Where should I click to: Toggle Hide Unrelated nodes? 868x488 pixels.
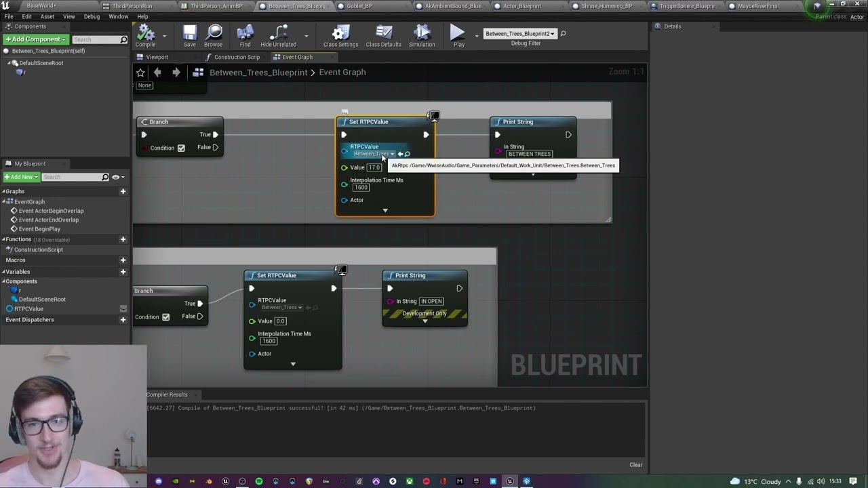278,36
